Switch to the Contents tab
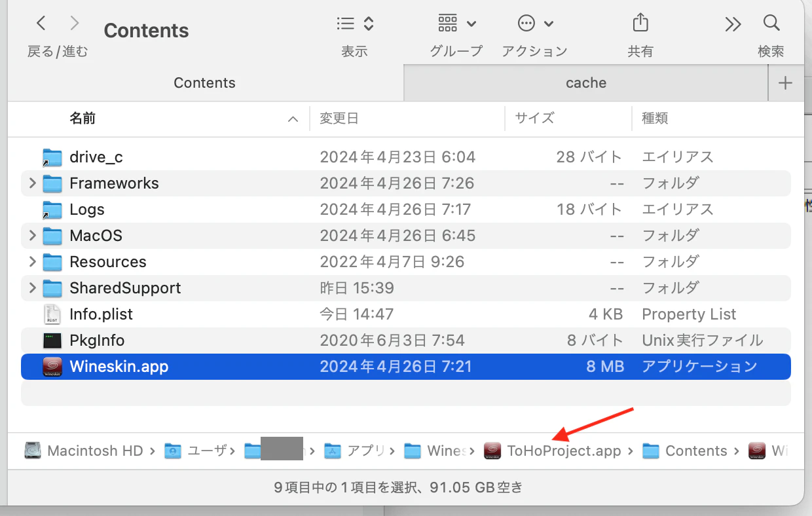 click(205, 83)
